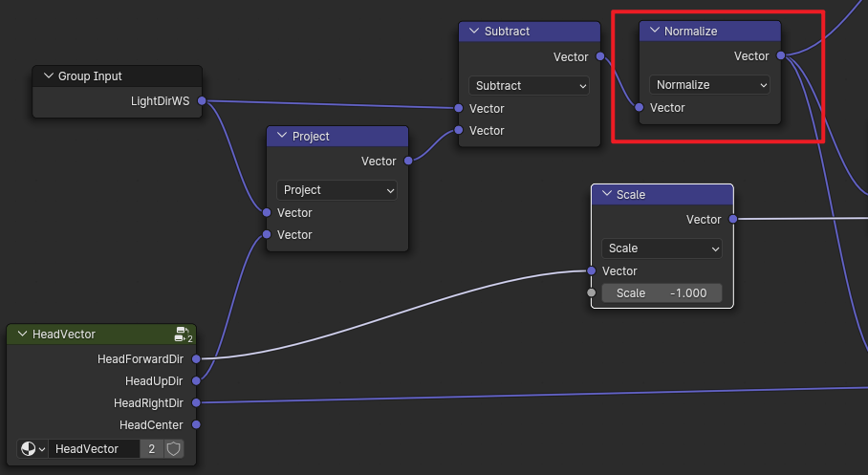Open the Normalize operation dropdown
868x475 pixels.
(709, 85)
